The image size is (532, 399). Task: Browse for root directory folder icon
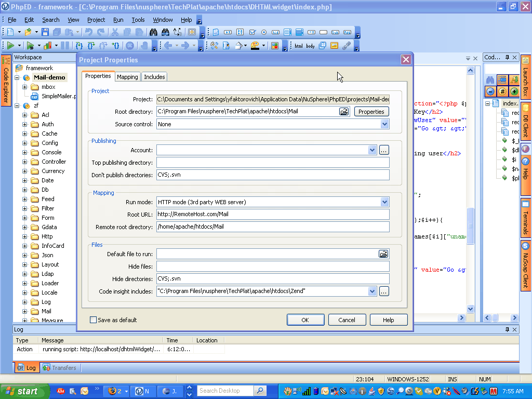coord(344,111)
